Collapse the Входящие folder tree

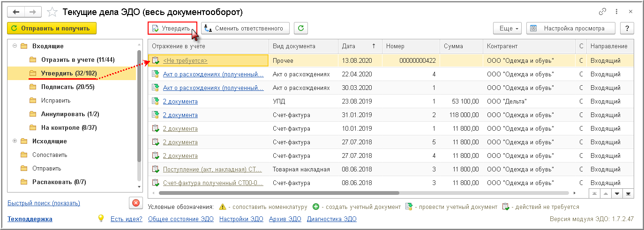[x=15, y=46]
